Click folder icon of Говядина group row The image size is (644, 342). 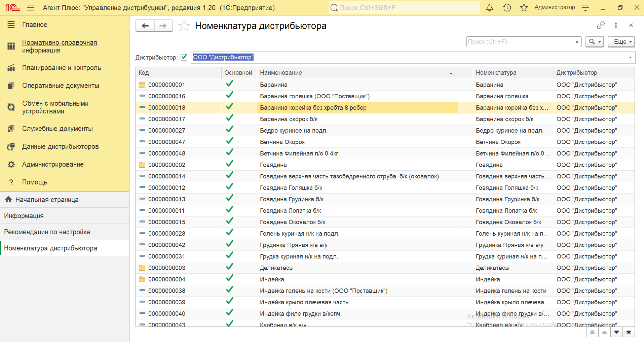point(142,165)
